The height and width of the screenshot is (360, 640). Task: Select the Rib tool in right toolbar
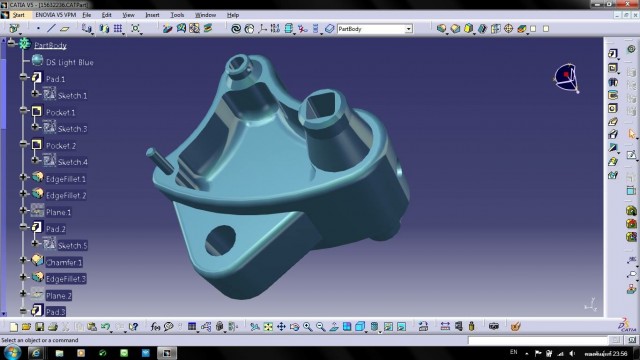(613, 122)
